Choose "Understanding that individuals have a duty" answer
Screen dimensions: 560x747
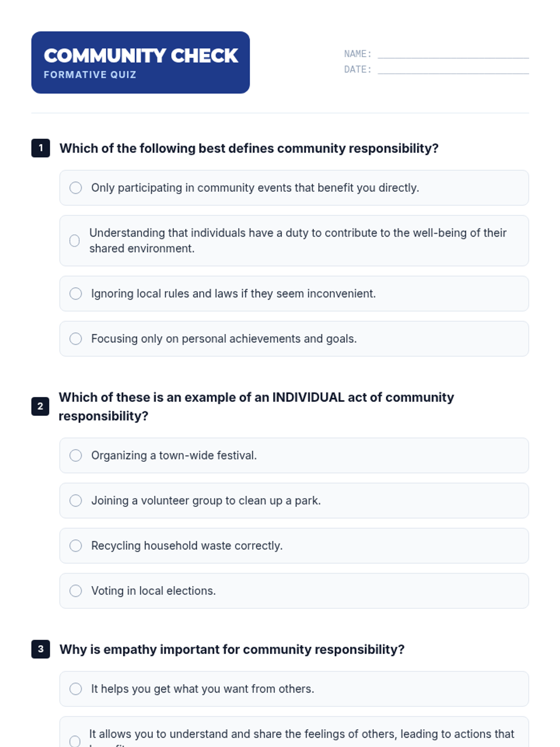coord(75,241)
